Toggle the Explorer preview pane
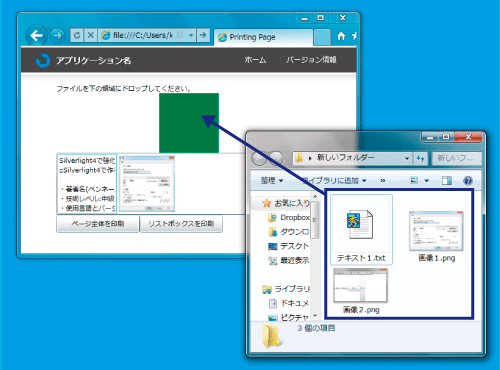 [447, 181]
